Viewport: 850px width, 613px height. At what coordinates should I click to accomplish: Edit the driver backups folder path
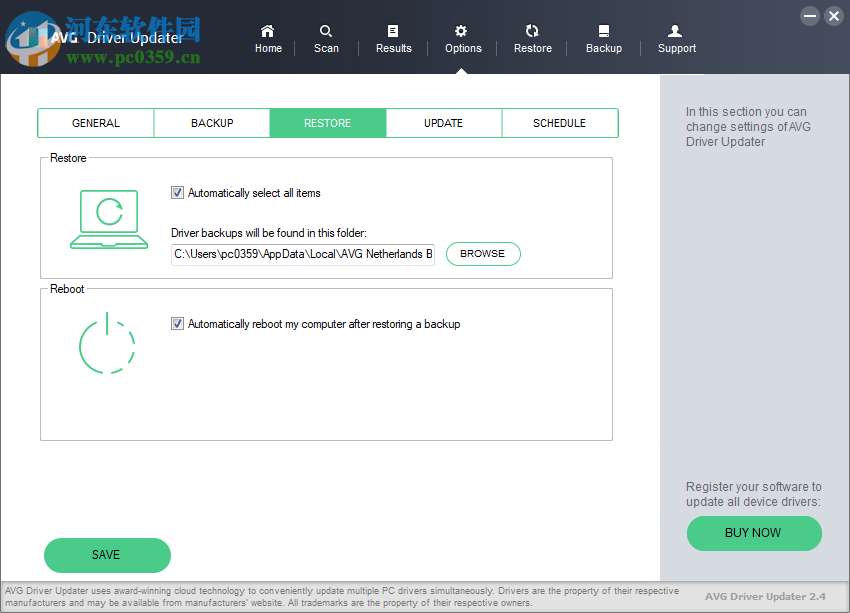pos(302,254)
